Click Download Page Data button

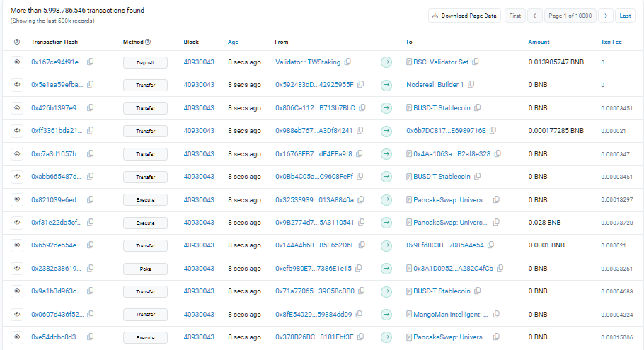pos(464,16)
